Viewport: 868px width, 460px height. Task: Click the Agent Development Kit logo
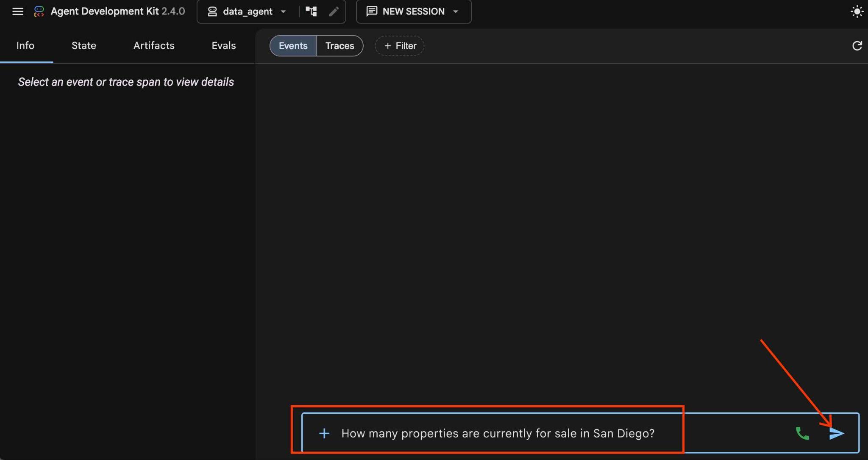[39, 11]
